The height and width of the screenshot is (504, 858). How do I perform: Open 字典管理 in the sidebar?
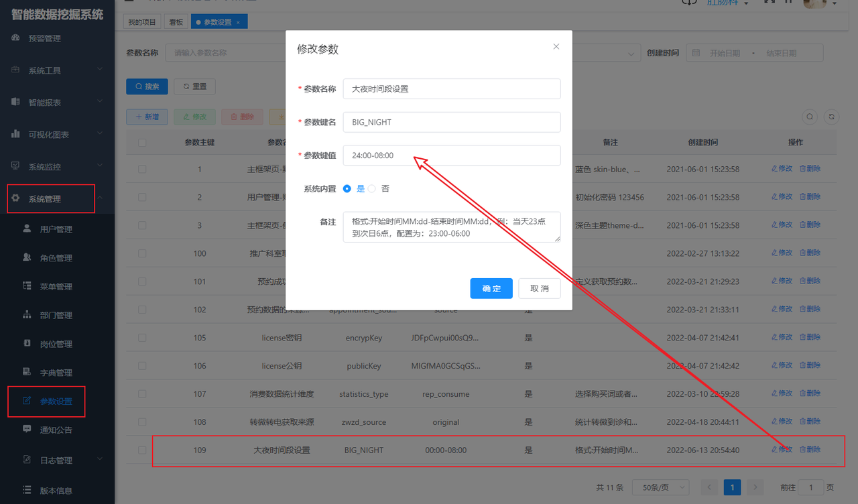click(57, 373)
